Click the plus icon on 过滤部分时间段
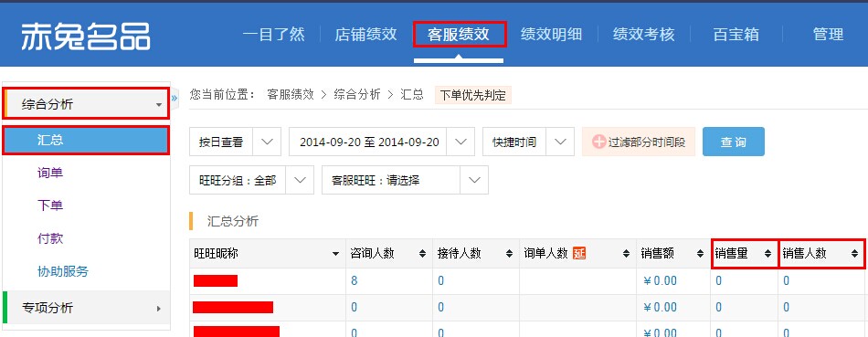Image resolution: width=868 pixels, height=337 pixels. pyautogui.click(x=599, y=142)
